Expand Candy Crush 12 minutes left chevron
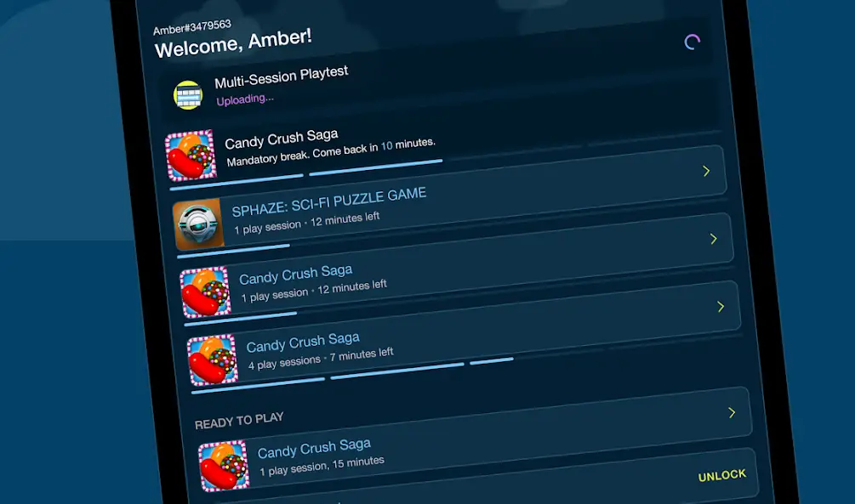This screenshot has width=855, height=504. tap(713, 239)
